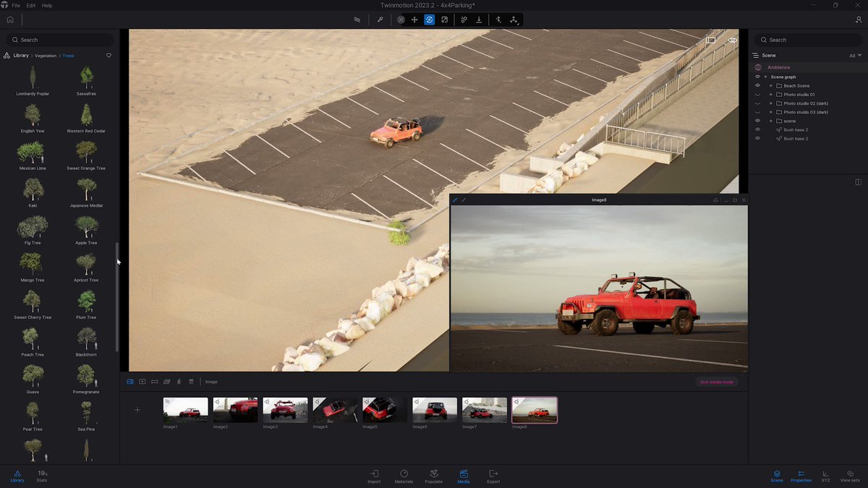Select the Move (translate) tool in top toolbar
This screenshot has width=868, height=488.
[414, 20]
